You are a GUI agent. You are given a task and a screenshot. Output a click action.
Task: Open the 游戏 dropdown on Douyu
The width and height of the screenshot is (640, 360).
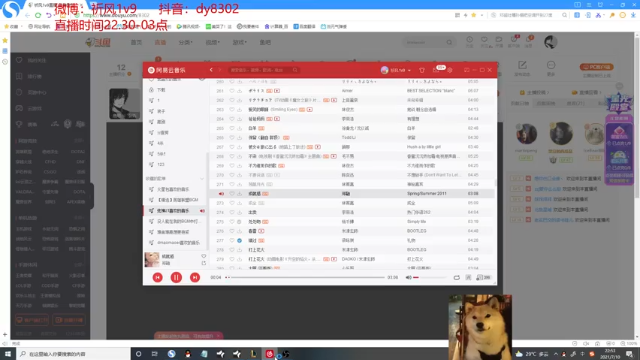(x=240, y=42)
